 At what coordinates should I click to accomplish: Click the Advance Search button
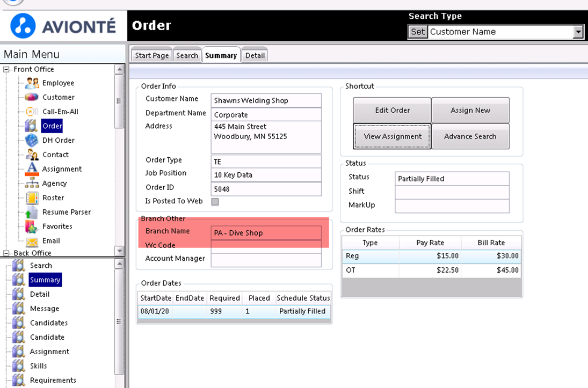click(x=470, y=136)
